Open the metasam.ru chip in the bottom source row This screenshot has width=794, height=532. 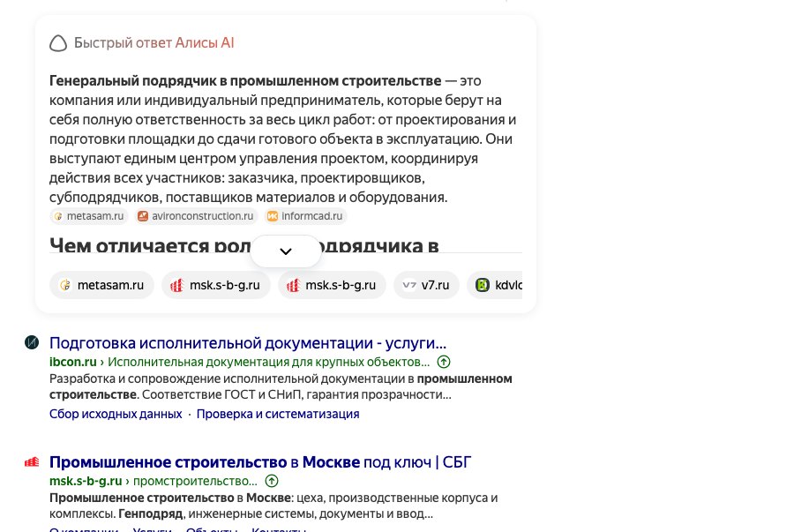point(101,285)
